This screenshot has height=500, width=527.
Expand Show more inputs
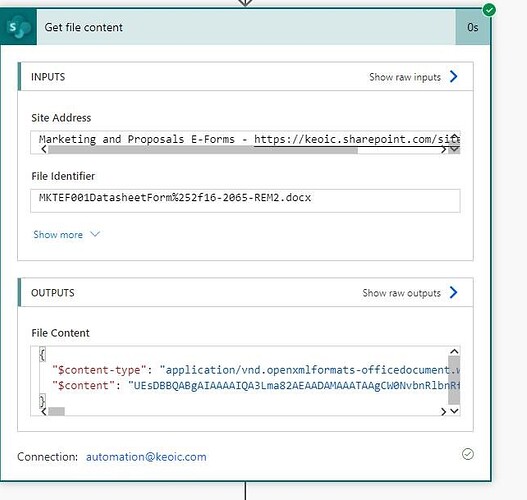(x=67, y=235)
